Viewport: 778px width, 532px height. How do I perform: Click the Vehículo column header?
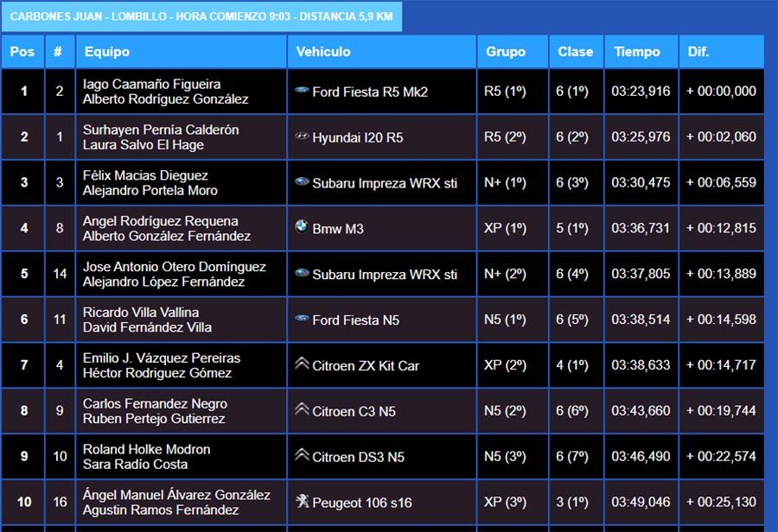pyautogui.click(x=323, y=52)
